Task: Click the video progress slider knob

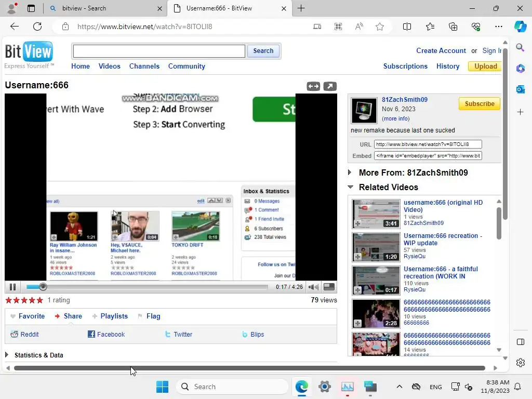Action: pyautogui.click(x=43, y=287)
